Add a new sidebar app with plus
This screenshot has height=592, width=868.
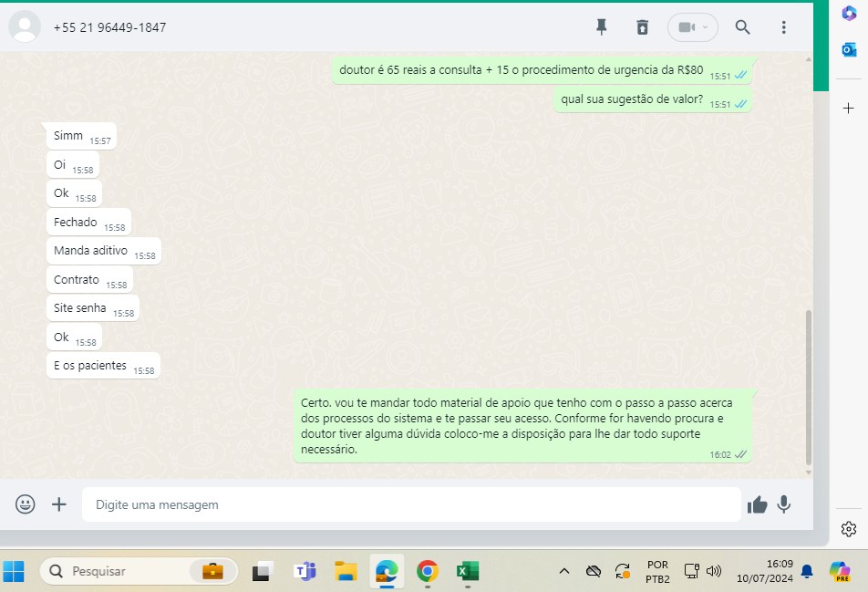[x=849, y=109]
